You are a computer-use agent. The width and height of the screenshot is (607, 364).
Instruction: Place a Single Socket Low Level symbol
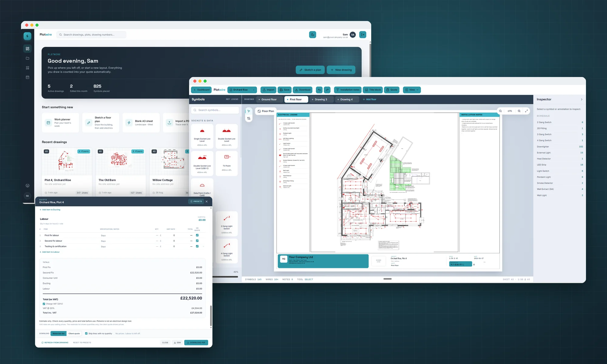coord(202,136)
